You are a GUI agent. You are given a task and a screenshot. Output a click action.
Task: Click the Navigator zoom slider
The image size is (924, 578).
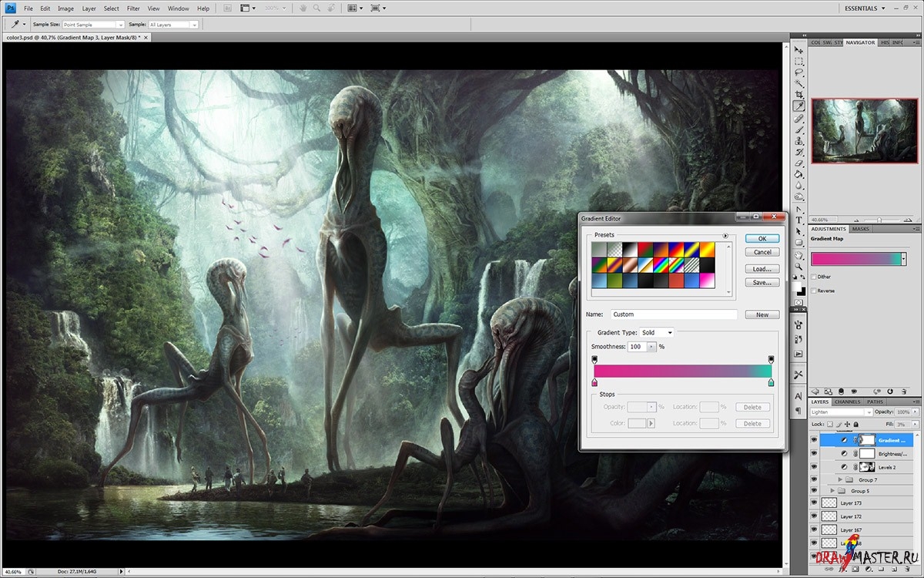coord(879,220)
